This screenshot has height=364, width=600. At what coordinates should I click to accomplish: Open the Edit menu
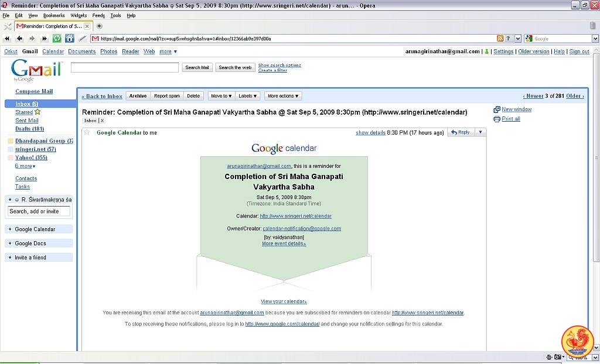(19, 16)
